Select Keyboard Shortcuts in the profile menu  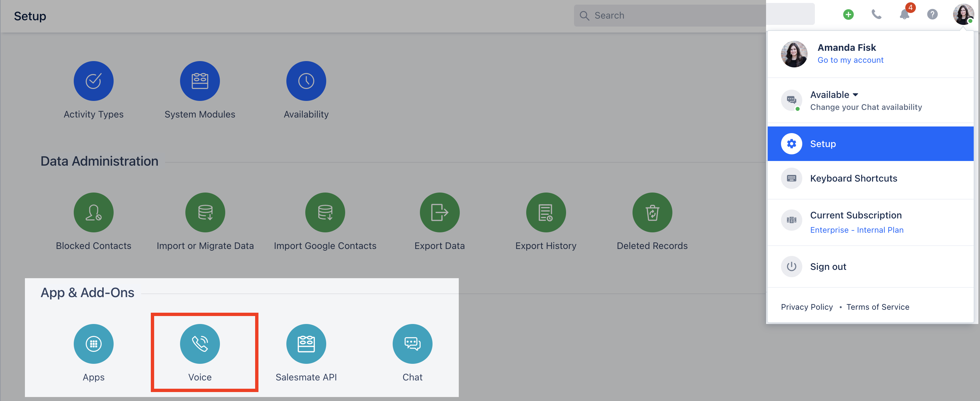click(870, 179)
